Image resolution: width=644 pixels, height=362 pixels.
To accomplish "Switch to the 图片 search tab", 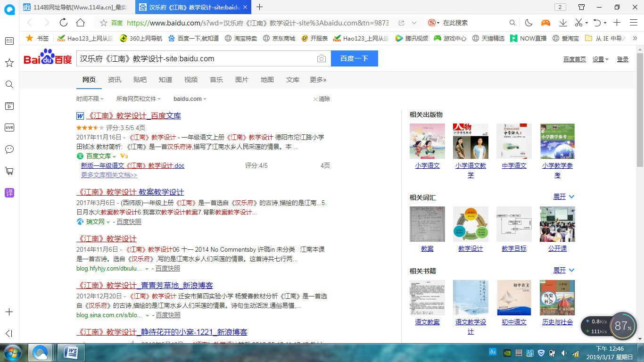I will click(x=242, y=80).
